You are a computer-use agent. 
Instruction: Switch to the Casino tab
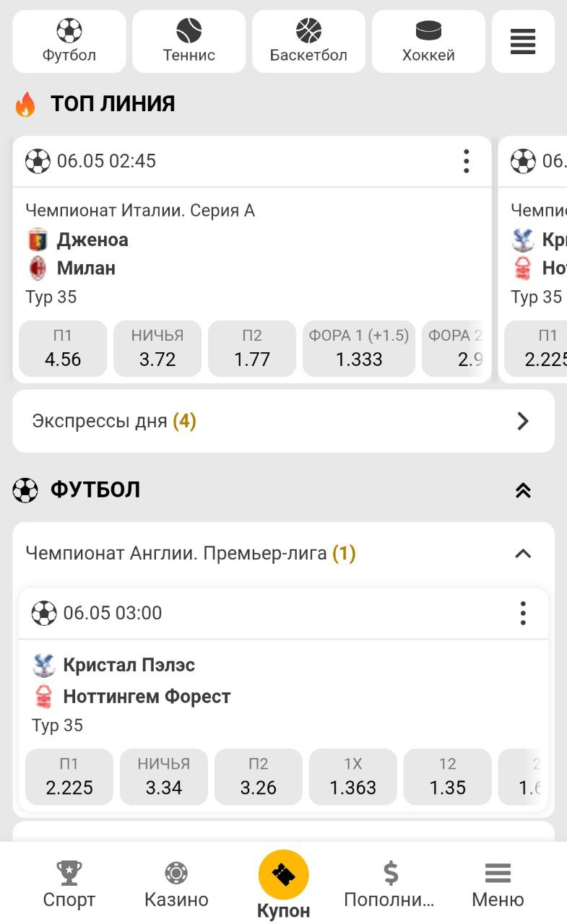pyautogui.click(x=176, y=884)
